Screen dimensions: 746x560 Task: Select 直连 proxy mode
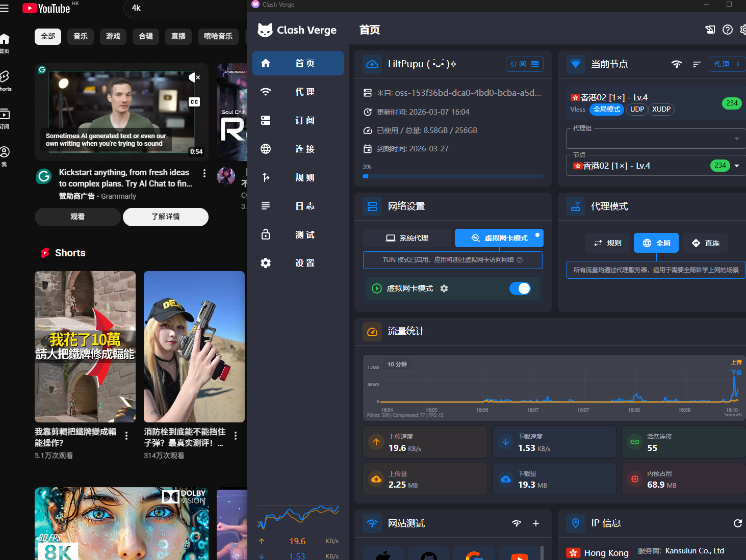click(705, 243)
